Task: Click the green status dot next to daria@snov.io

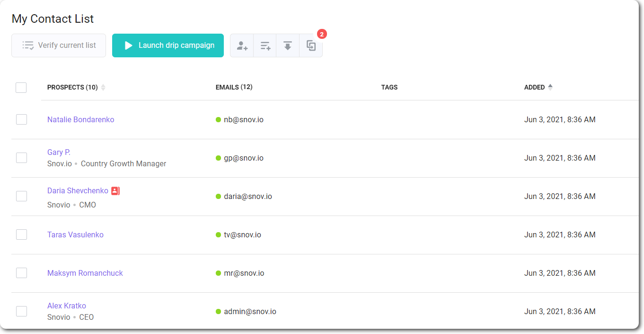Action: (x=218, y=196)
